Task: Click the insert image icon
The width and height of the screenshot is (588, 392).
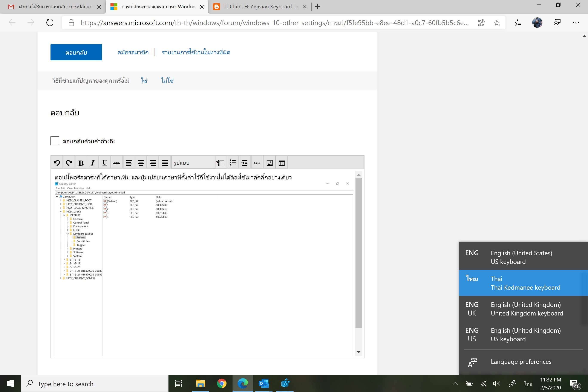Action: 269,163
